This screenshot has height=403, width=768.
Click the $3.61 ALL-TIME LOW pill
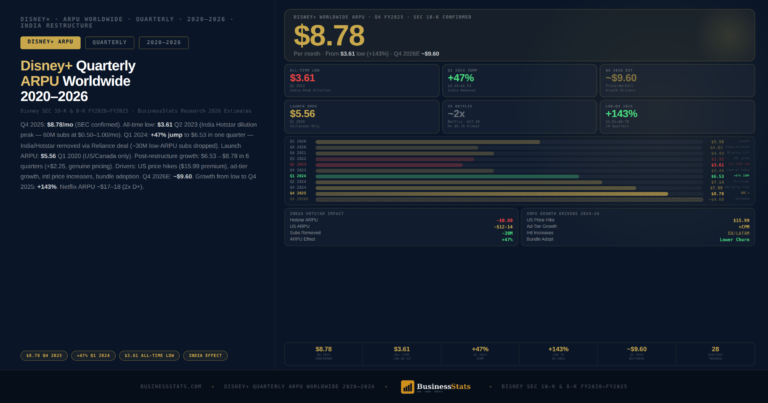(x=149, y=356)
